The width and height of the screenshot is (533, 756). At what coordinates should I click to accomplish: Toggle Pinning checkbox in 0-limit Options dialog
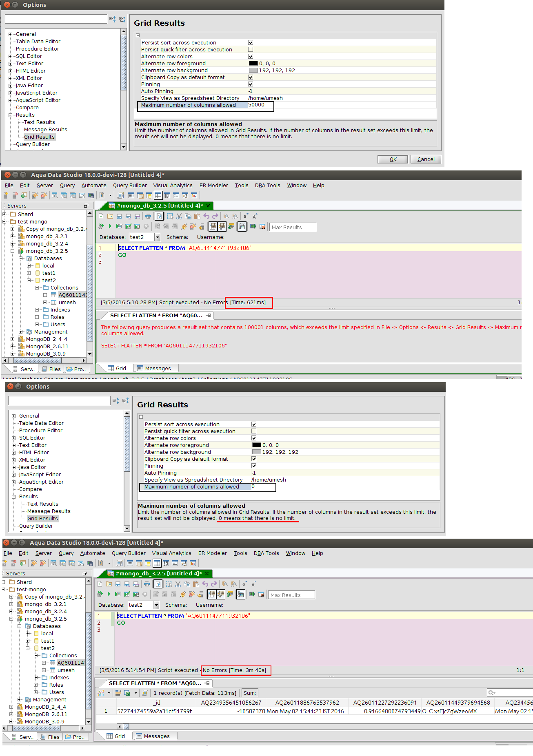point(254,466)
